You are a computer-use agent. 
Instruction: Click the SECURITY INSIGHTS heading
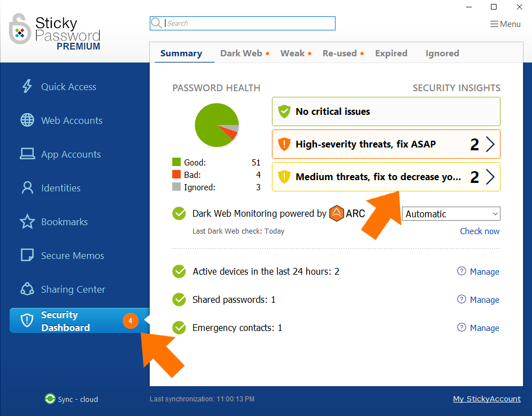(457, 88)
